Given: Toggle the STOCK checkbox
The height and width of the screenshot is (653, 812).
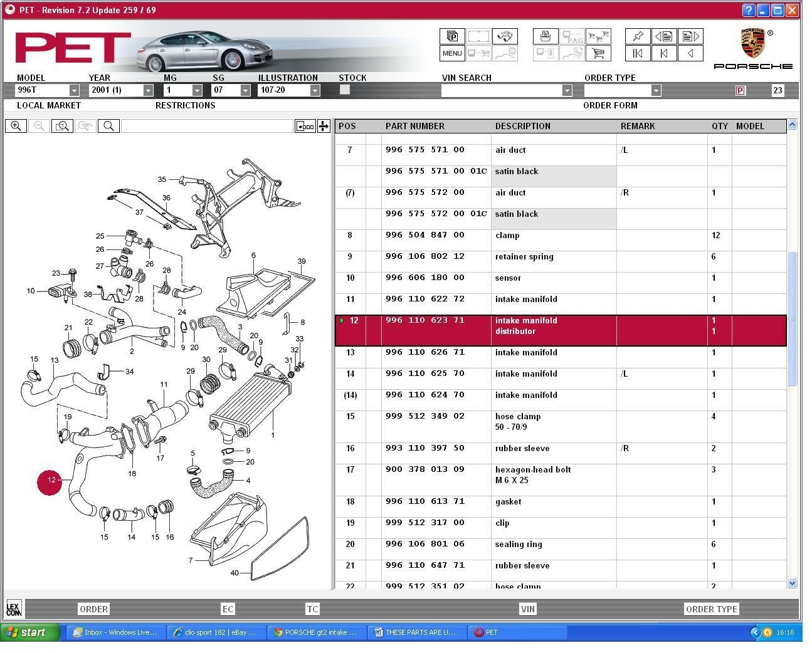Looking at the screenshot, I should 344,90.
